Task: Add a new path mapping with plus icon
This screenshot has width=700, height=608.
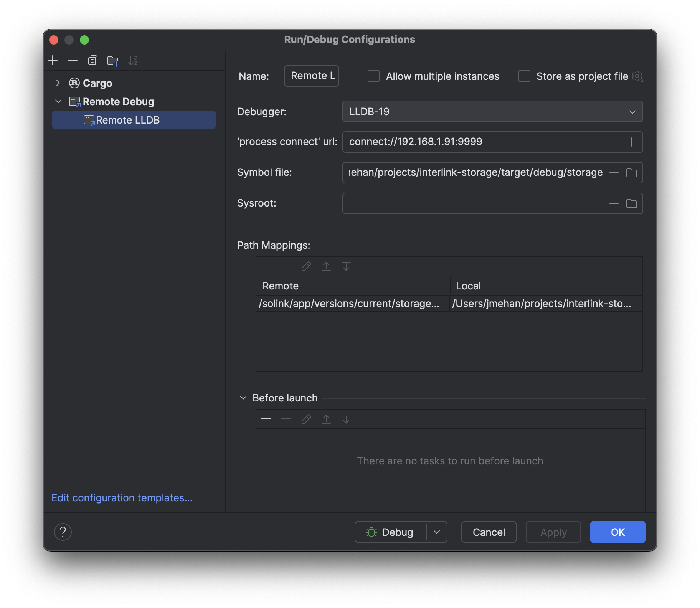Action: pos(266,266)
